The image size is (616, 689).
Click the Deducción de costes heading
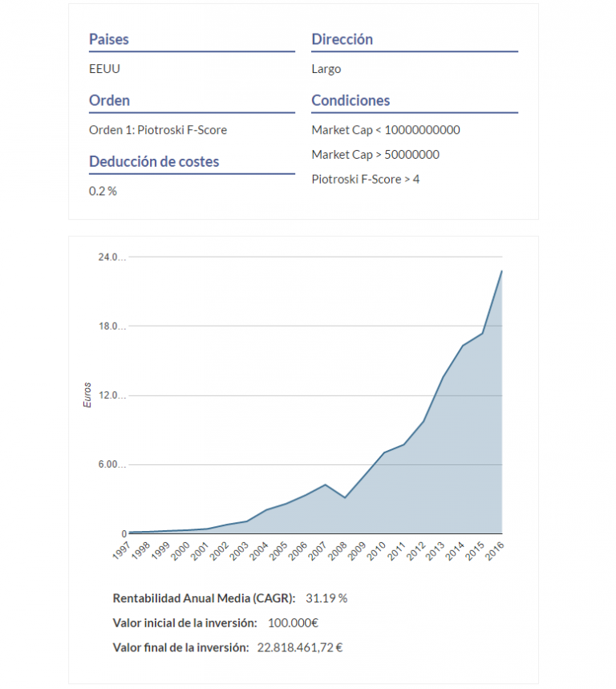point(154,162)
